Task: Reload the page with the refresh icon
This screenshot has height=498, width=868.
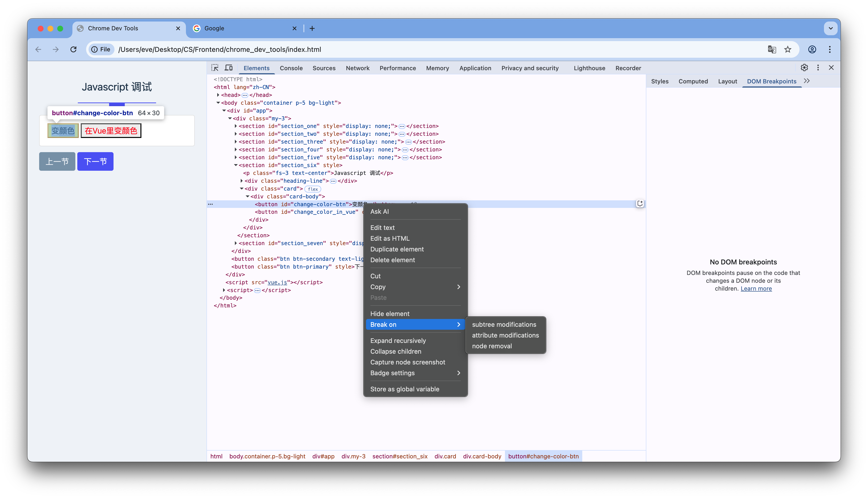Action: [x=73, y=49]
